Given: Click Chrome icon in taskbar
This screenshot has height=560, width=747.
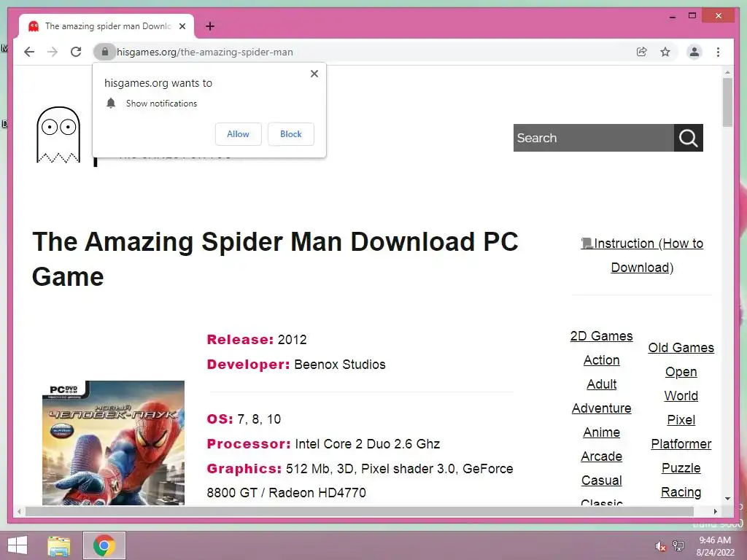Looking at the screenshot, I should (104, 545).
